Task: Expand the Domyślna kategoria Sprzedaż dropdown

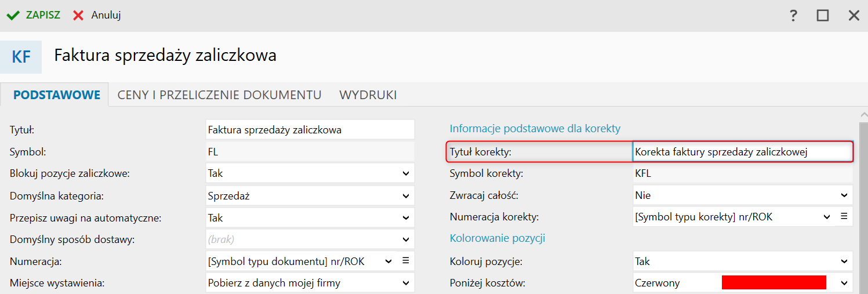Action: (310, 196)
